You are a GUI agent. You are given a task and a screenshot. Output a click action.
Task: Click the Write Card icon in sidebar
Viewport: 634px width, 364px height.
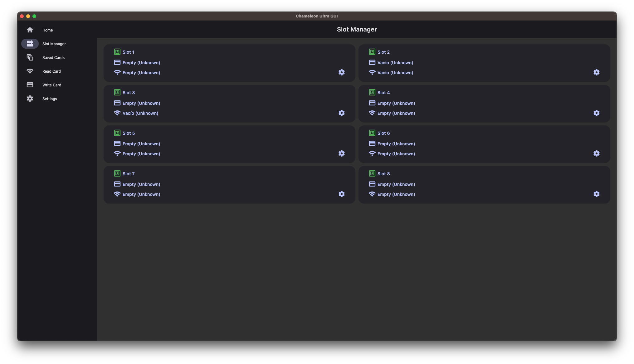(30, 85)
